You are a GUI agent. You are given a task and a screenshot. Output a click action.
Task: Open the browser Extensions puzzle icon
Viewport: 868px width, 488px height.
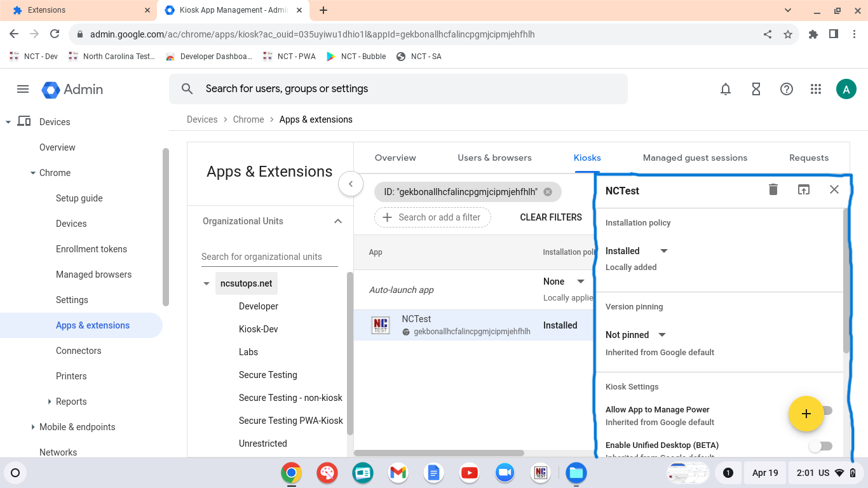[x=813, y=34]
